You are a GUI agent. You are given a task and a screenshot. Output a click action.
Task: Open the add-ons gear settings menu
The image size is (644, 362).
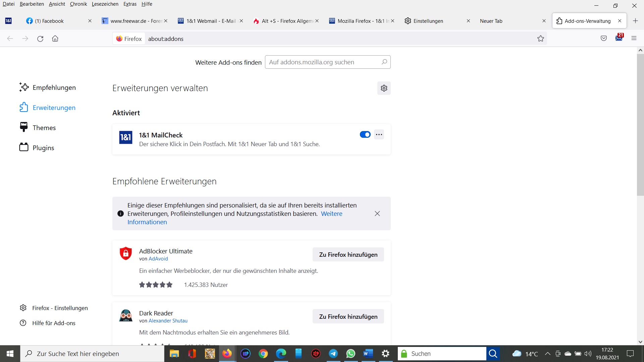(384, 88)
